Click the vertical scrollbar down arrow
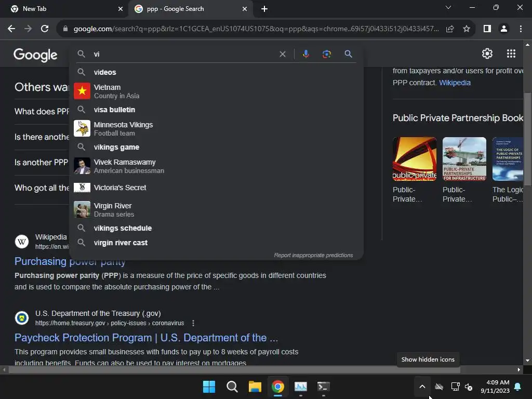This screenshot has height=399, width=532. click(527, 361)
